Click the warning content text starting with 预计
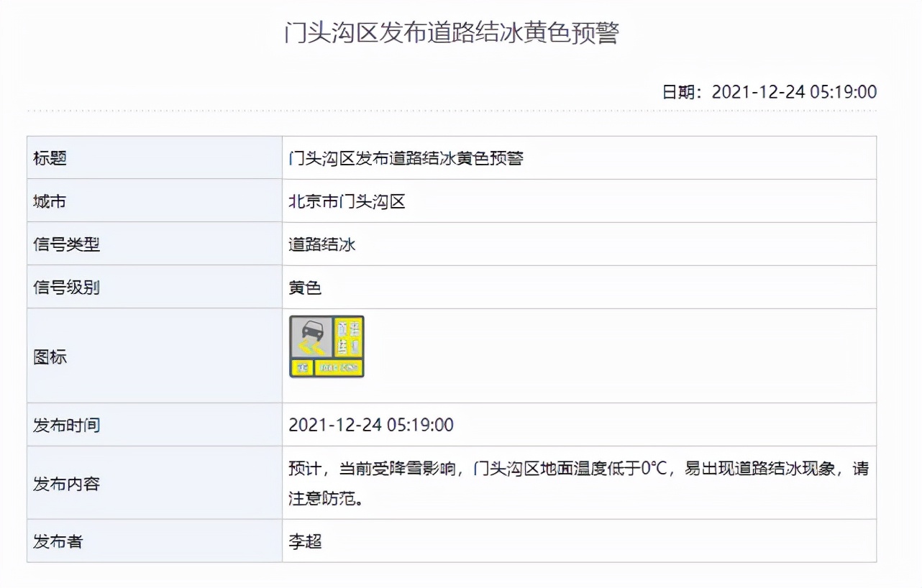 578,469
